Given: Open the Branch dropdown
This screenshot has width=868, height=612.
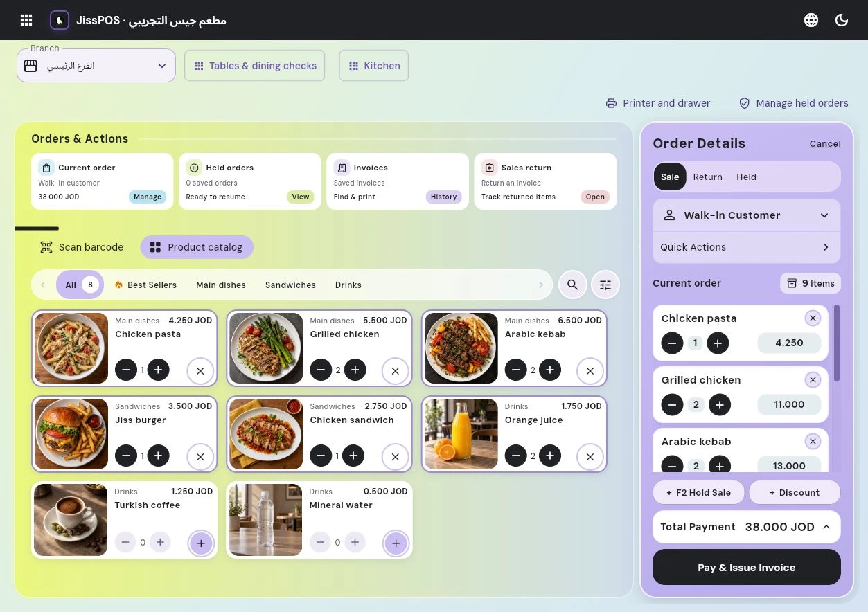Looking at the screenshot, I should pos(96,66).
